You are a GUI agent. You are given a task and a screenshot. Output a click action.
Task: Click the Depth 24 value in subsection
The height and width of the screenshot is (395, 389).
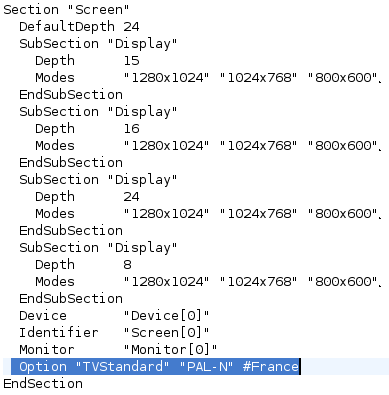131,197
